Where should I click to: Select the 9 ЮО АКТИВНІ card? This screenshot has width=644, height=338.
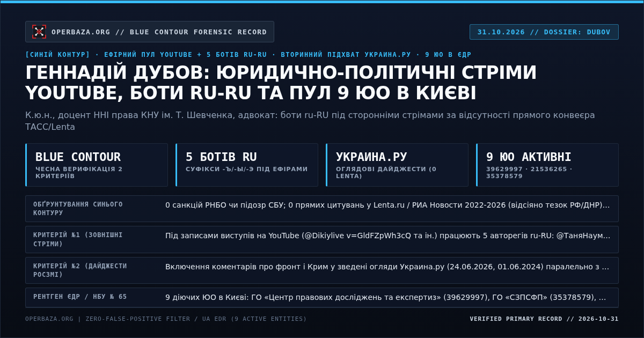point(547,165)
